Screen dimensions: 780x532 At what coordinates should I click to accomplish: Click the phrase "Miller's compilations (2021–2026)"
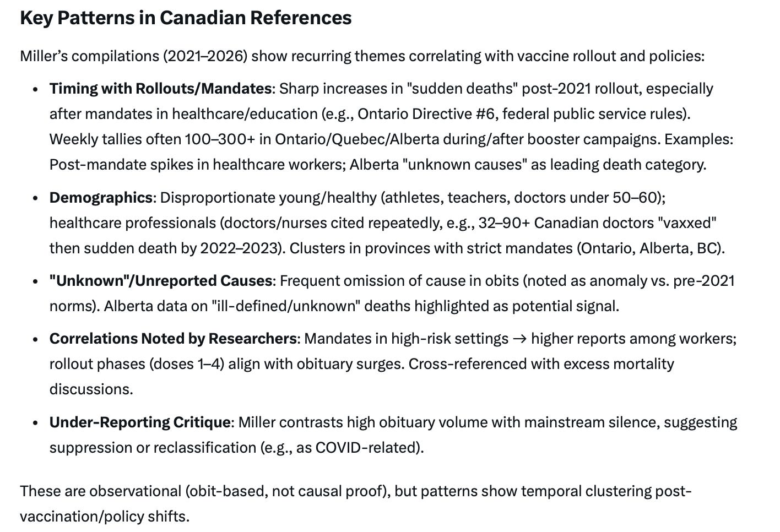tap(134, 56)
